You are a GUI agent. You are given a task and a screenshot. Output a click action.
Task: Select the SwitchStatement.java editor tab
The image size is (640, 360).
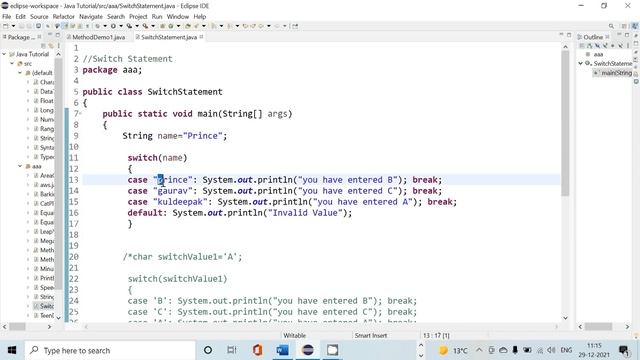tap(169, 37)
